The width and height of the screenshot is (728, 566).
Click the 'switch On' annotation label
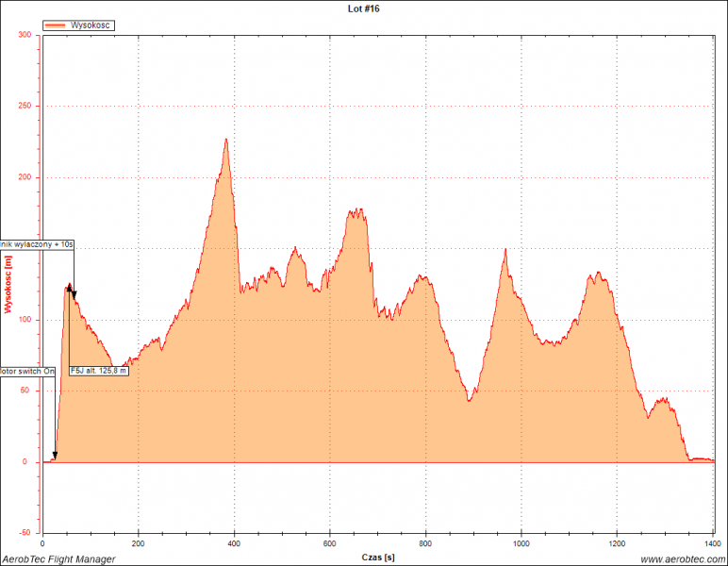tap(28, 371)
